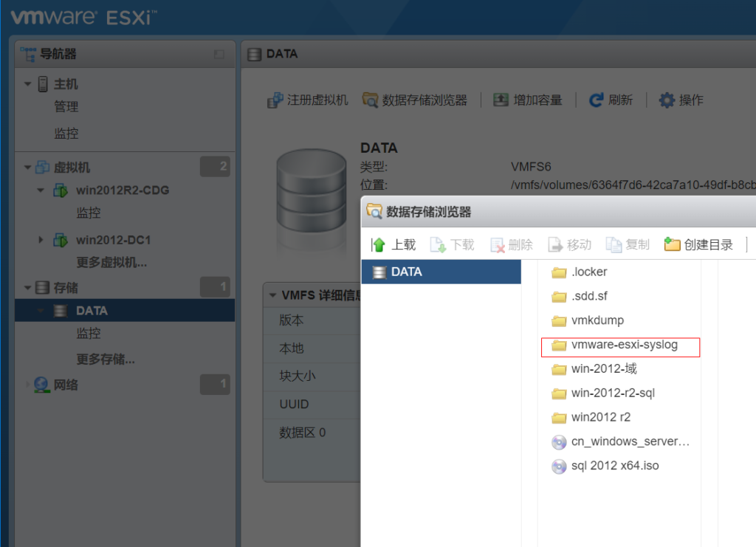Click the VMware ESXi logo

tap(84, 18)
